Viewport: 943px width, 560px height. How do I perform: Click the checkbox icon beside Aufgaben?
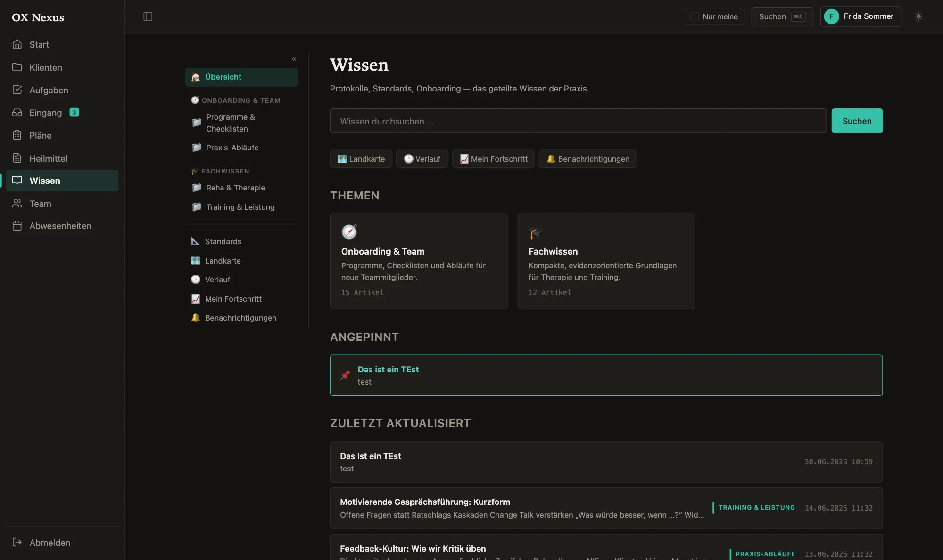17,90
